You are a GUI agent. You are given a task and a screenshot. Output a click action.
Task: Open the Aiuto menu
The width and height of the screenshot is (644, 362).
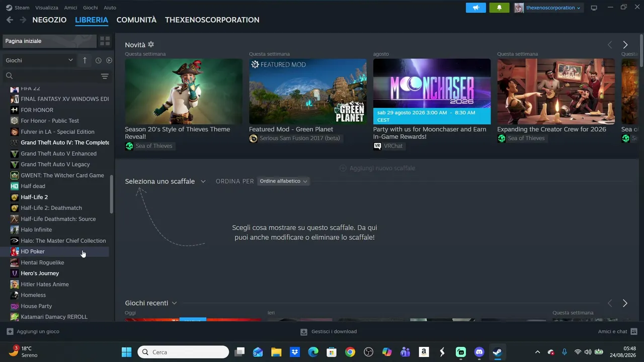point(110,8)
